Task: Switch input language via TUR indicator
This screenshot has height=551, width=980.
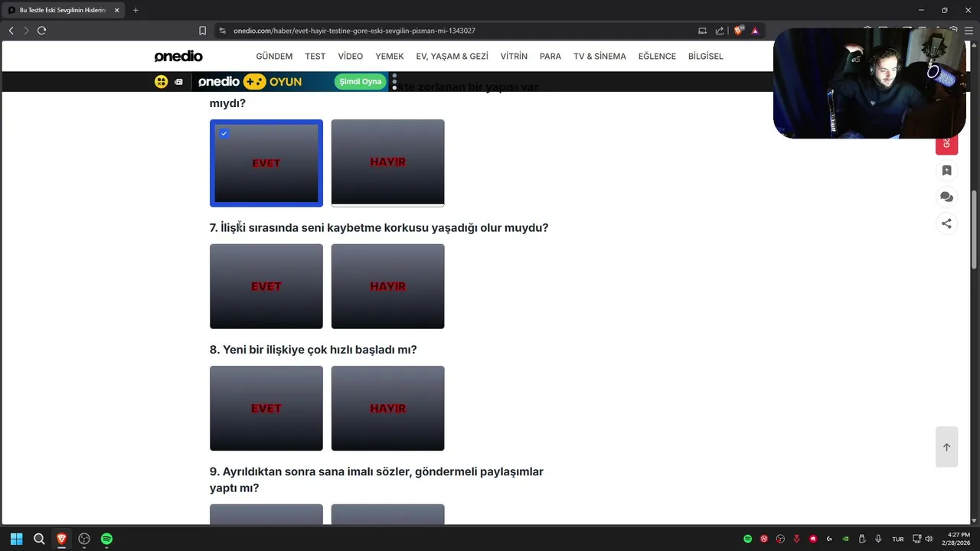Action: [898, 539]
